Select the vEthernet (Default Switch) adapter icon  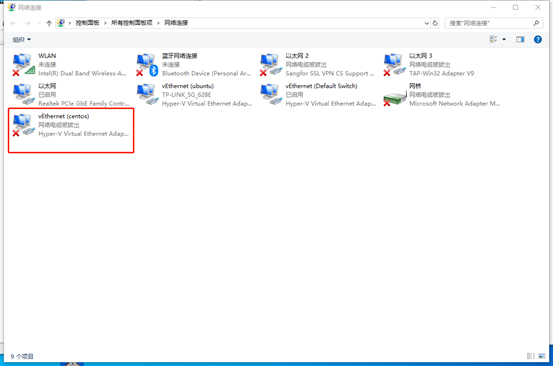(271, 94)
